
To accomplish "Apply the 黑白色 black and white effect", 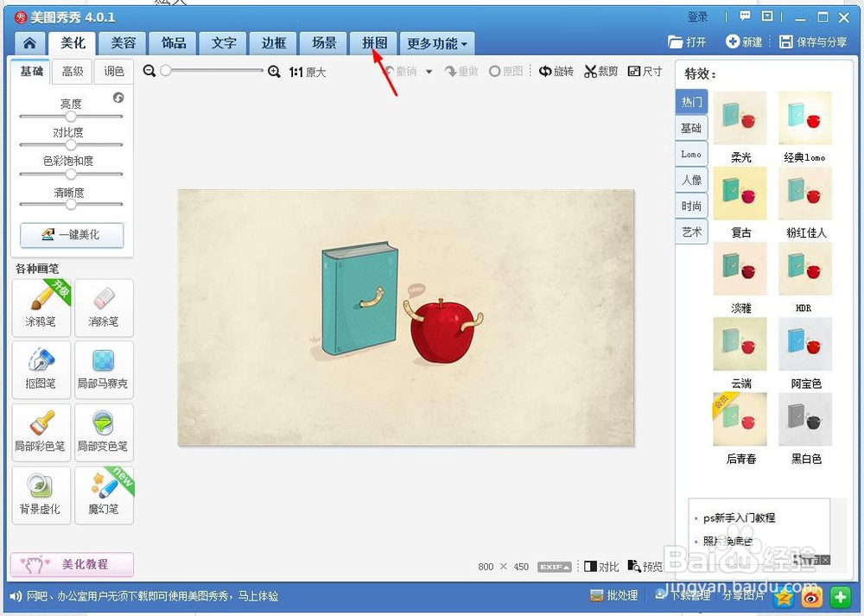I will pos(805,419).
